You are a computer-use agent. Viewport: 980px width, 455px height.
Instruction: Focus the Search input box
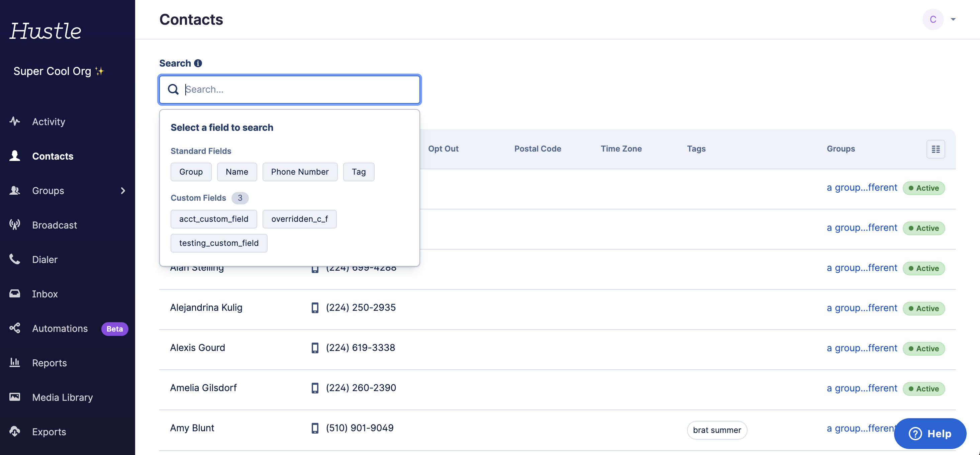click(x=290, y=89)
